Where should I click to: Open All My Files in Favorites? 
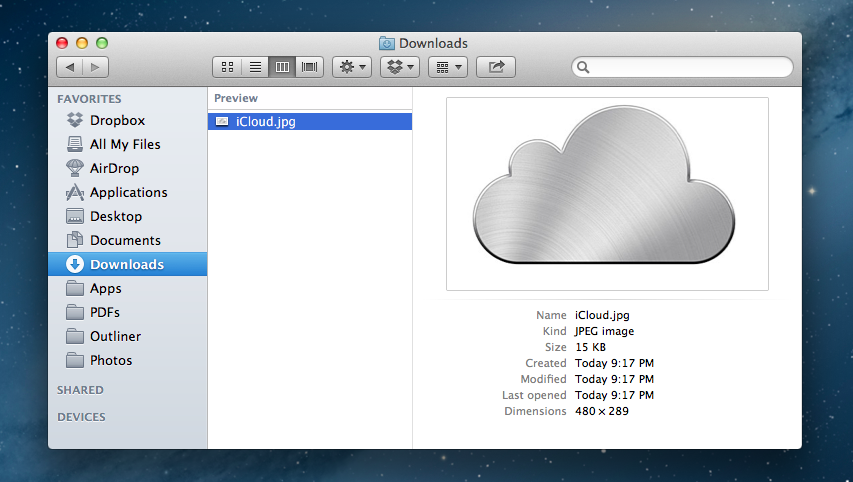(125, 144)
